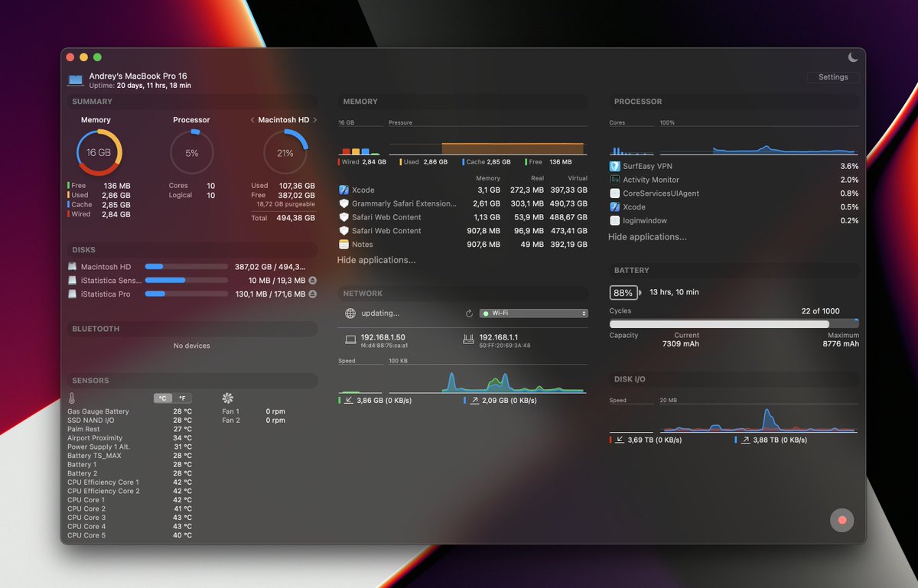Image resolution: width=918 pixels, height=588 pixels.
Task: Click the fan icon in Sensors
Action: pos(227,398)
